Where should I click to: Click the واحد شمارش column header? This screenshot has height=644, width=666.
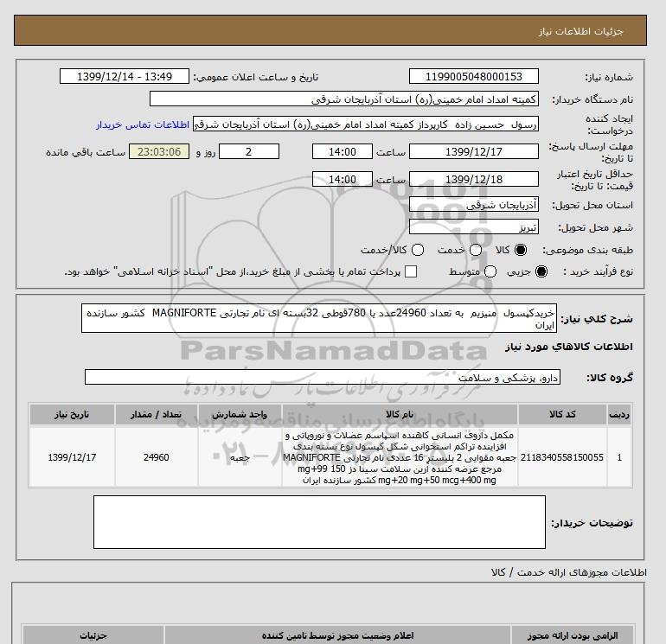[x=240, y=414]
